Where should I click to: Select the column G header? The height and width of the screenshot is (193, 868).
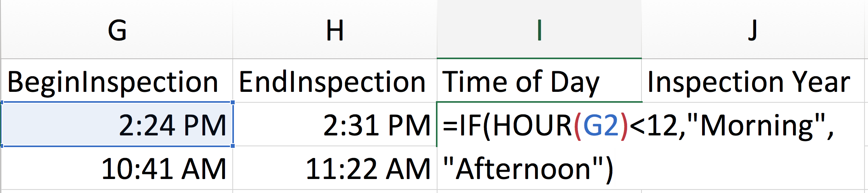click(x=117, y=29)
